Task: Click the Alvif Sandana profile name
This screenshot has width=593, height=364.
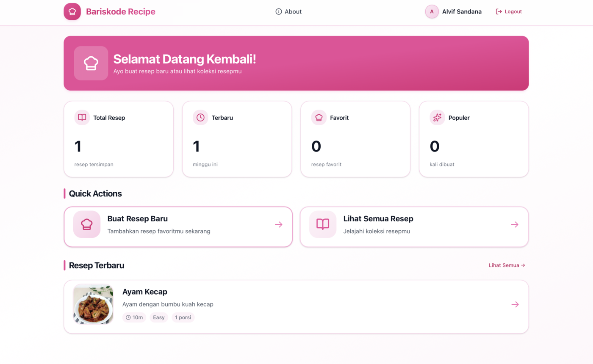Action: click(461, 11)
